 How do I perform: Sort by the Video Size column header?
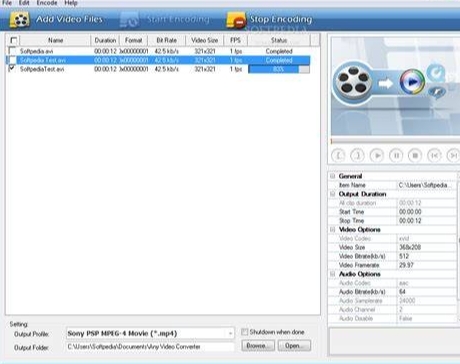click(205, 40)
